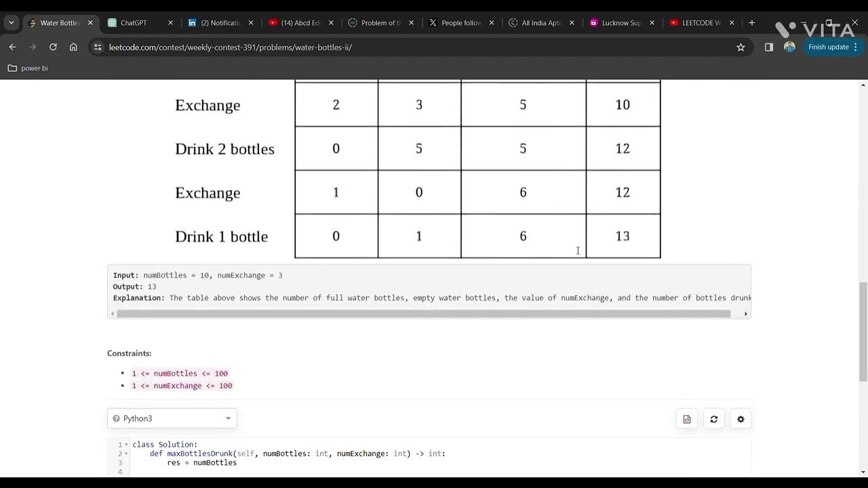Open site information icon in address bar
Screen dimensions: 868x488
(x=98, y=47)
